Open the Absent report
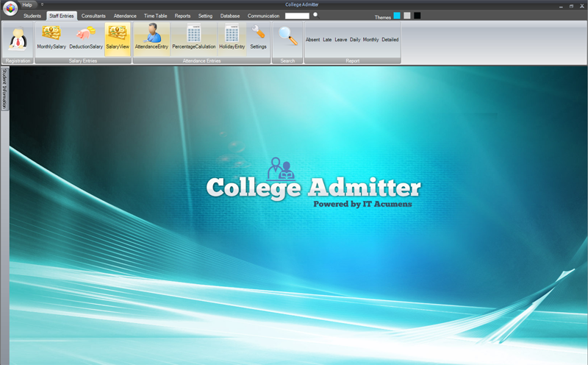This screenshot has width=588, height=365. tap(312, 40)
